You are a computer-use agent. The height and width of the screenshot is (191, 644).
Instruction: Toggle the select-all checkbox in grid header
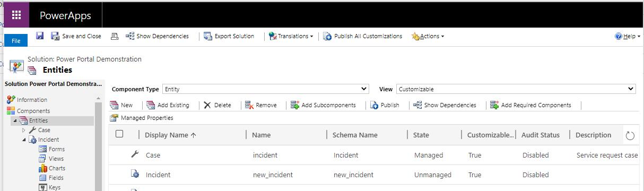click(119, 134)
